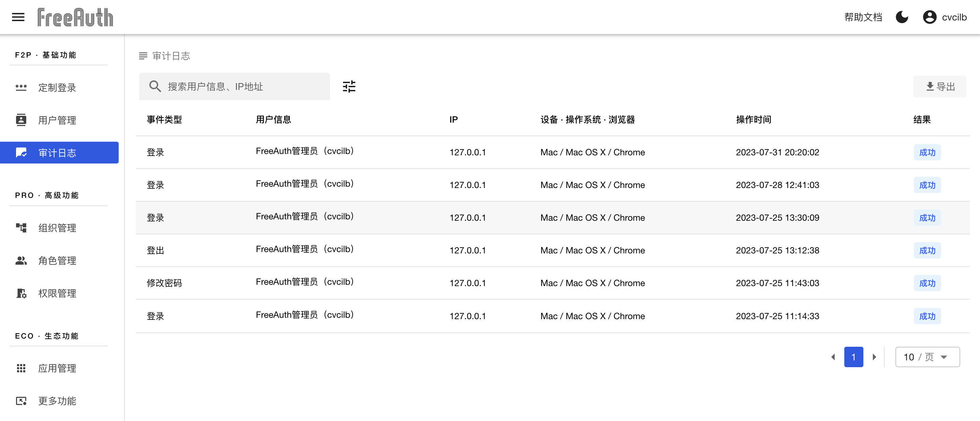Open 审计日志 menu item
The height and width of the screenshot is (421, 980).
pyautogui.click(x=59, y=153)
